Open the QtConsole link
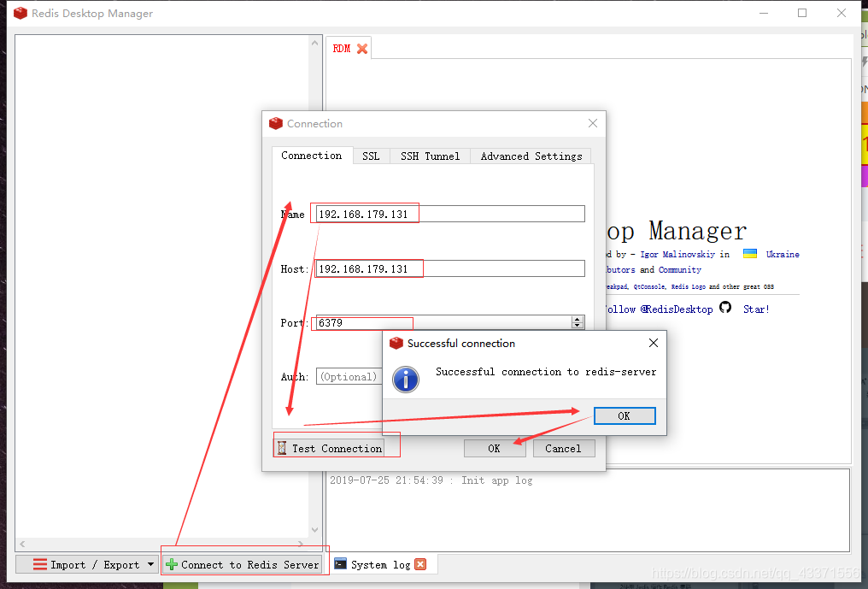Image resolution: width=868 pixels, height=589 pixels. (x=649, y=286)
